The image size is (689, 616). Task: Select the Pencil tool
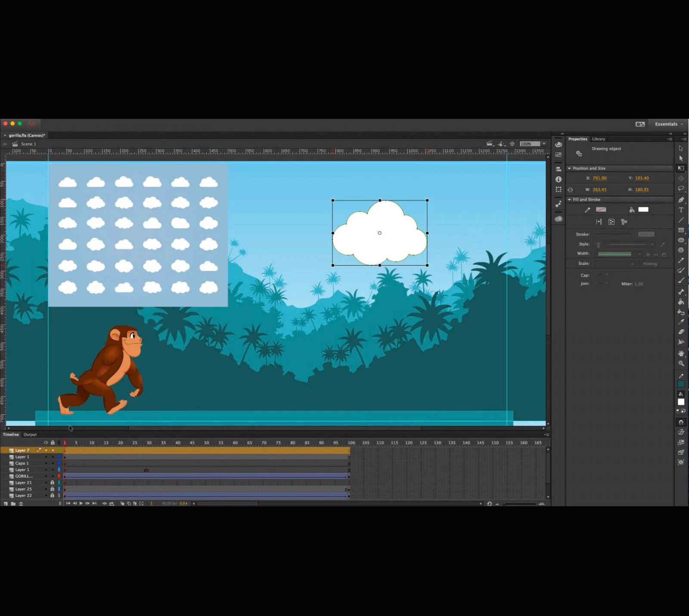point(681,260)
